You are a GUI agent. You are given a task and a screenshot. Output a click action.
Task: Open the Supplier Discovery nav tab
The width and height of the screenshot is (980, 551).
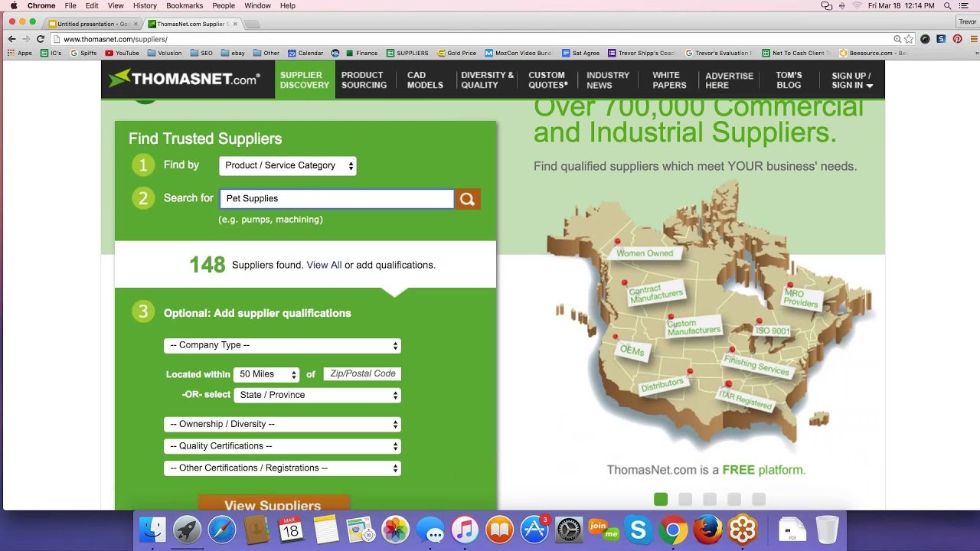pyautogui.click(x=305, y=80)
